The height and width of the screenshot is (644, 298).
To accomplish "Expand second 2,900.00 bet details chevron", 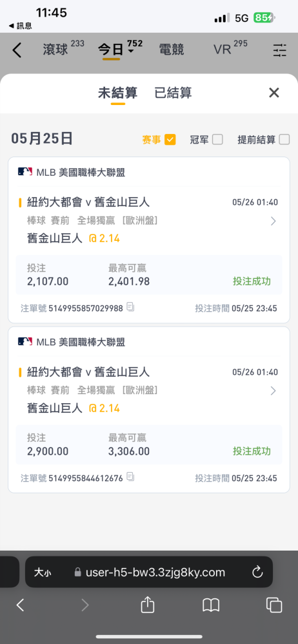I will tap(273, 391).
